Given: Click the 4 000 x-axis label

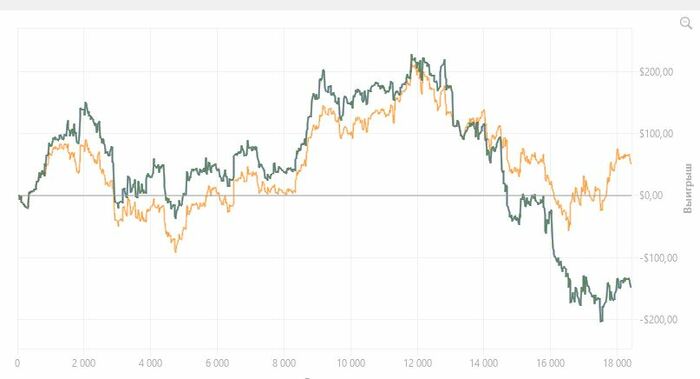Looking at the screenshot, I should pos(150,363).
